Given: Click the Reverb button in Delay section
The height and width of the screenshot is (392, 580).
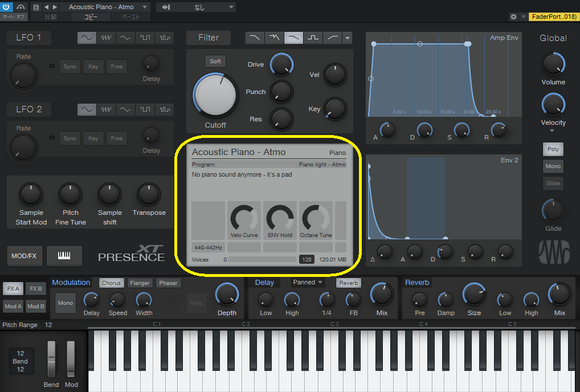Looking at the screenshot, I should tap(349, 283).
